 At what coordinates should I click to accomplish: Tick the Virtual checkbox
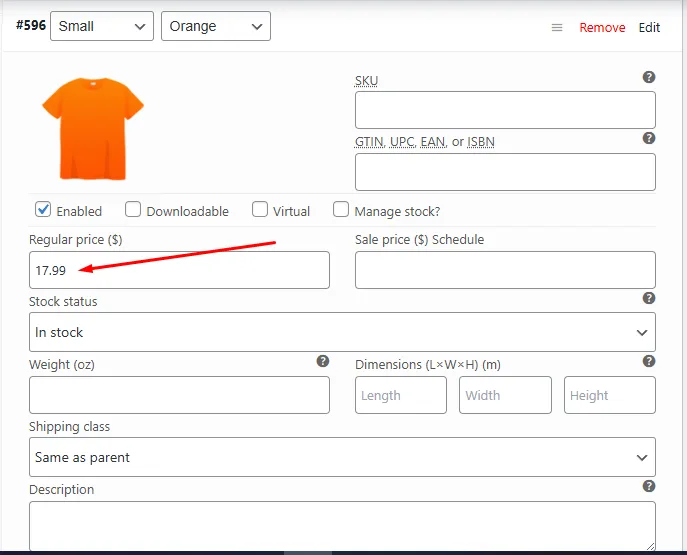(x=260, y=209)
